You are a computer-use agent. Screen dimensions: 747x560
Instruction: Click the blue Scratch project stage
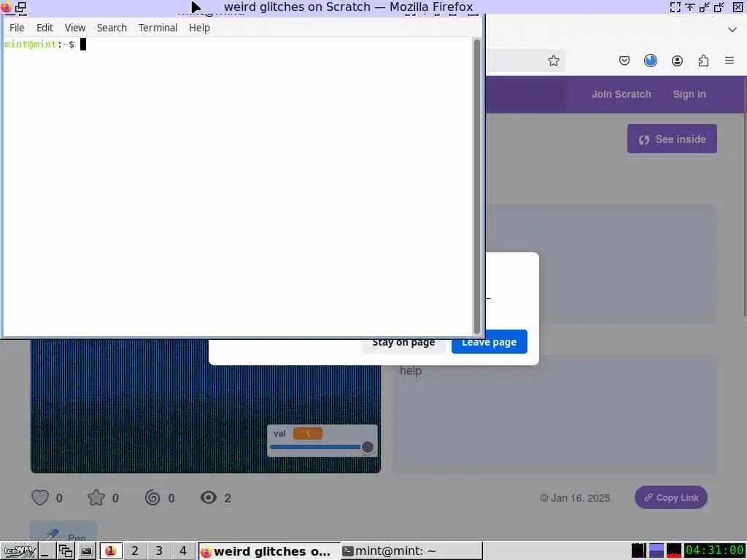click(x=205, y=405)
